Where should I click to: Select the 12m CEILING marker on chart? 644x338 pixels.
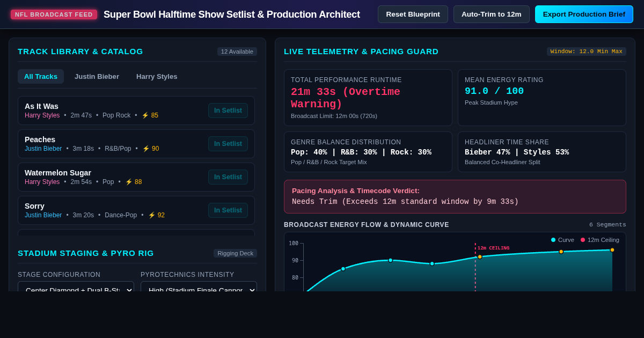click(x=493, y=248)
